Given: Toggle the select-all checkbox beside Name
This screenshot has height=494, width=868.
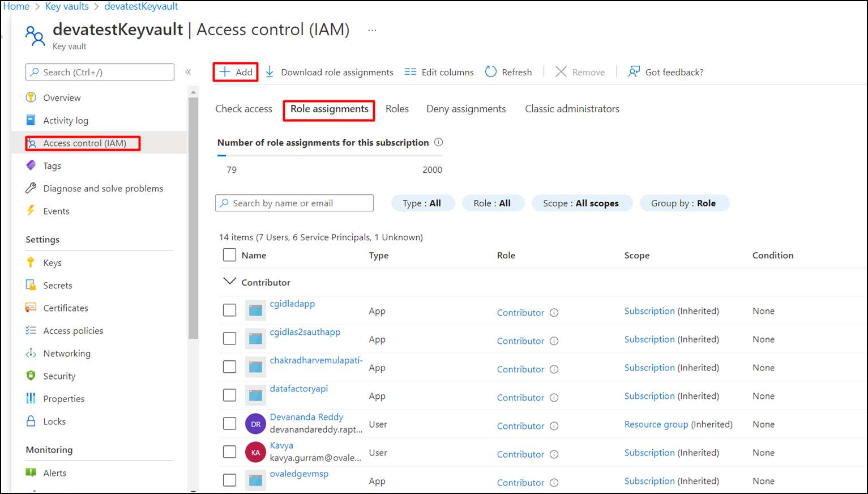Looking at the screenshot, I should [229, 255].
